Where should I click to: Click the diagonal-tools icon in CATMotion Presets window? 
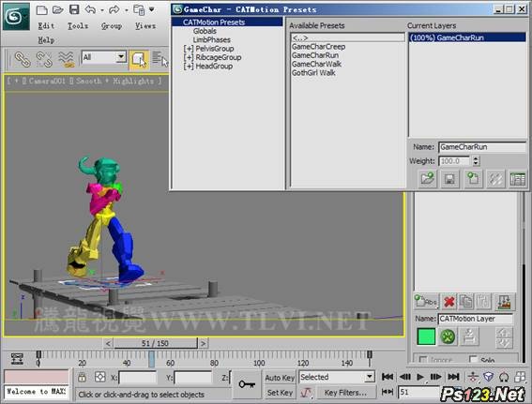pos(495,178)
